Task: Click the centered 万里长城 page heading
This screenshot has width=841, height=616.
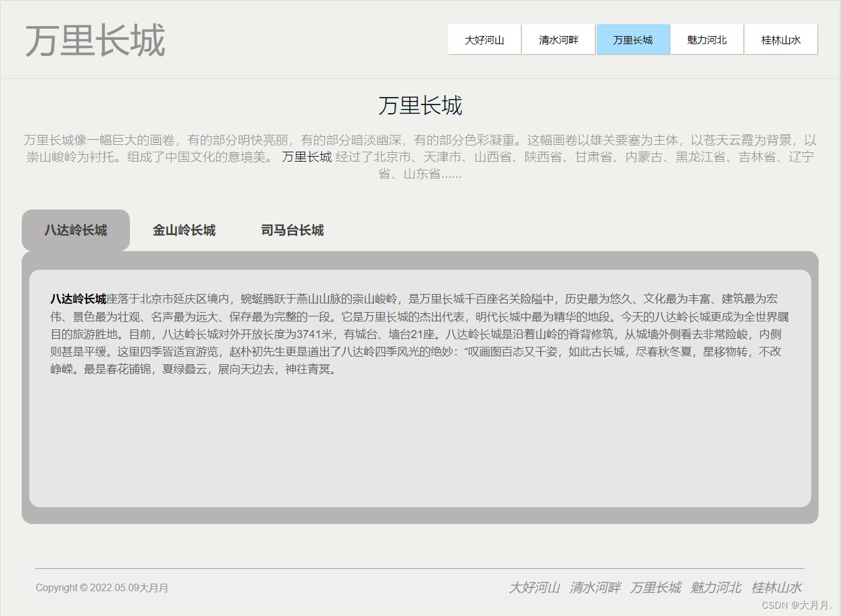Action: (420, 106)
